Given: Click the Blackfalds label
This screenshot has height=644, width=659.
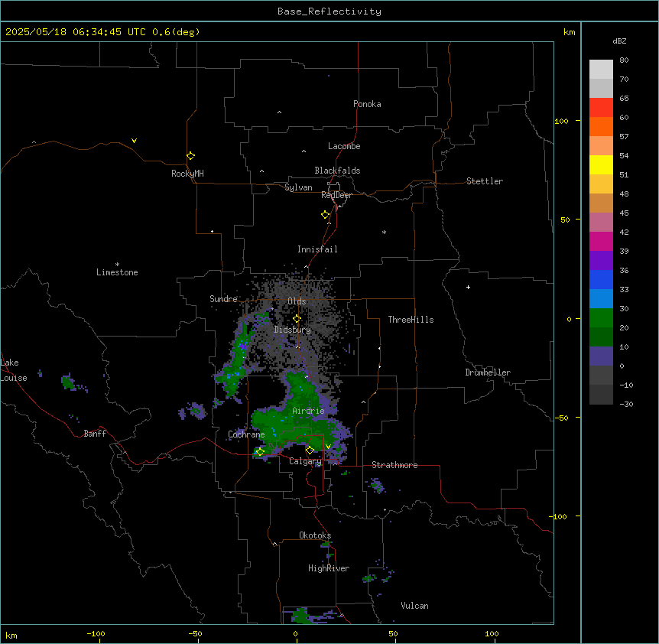Looking at the screenshot, I should click(337, 171).
